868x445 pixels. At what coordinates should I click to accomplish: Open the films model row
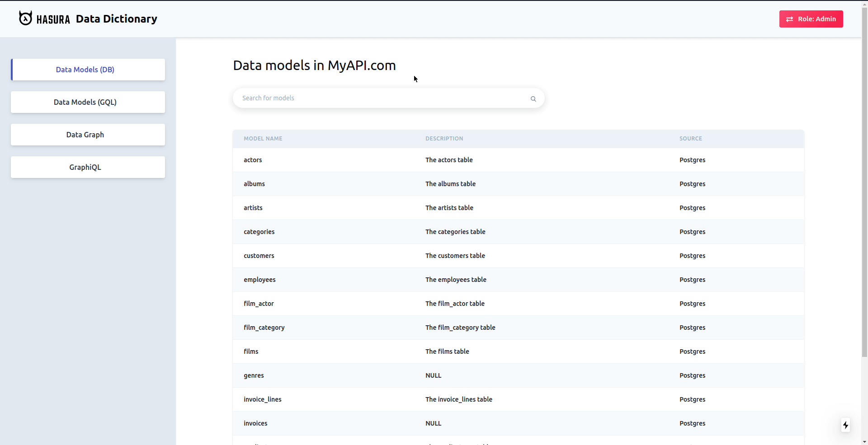(518, 351)
